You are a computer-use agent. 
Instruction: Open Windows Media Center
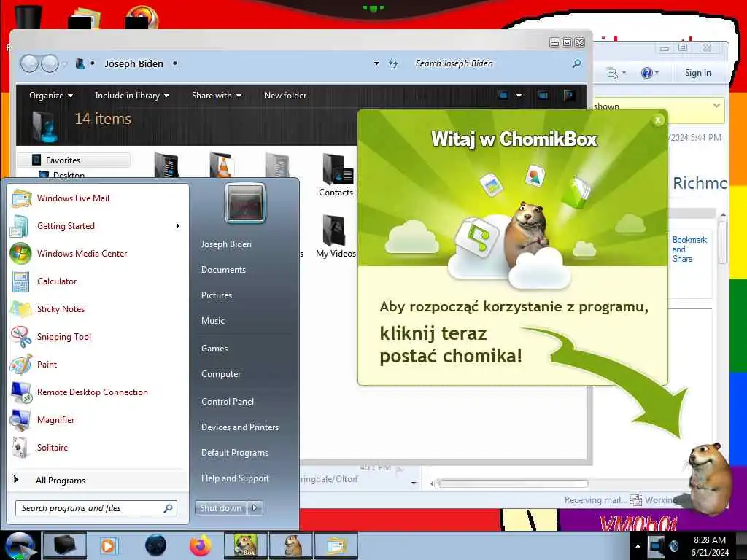82,253
